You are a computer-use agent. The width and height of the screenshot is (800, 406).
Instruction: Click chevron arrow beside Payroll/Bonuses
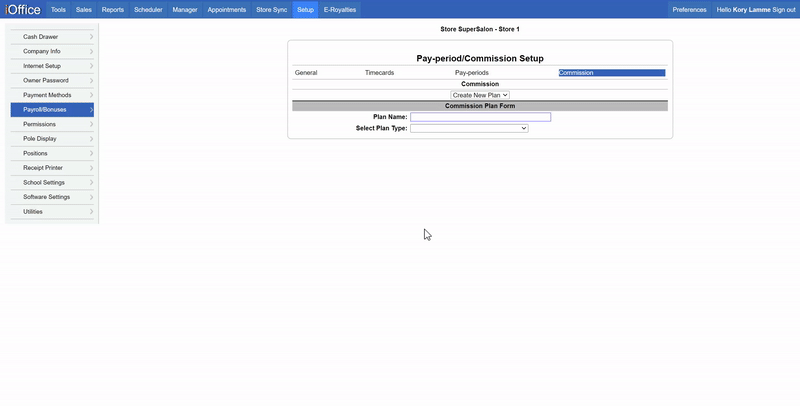coord(91,110)
